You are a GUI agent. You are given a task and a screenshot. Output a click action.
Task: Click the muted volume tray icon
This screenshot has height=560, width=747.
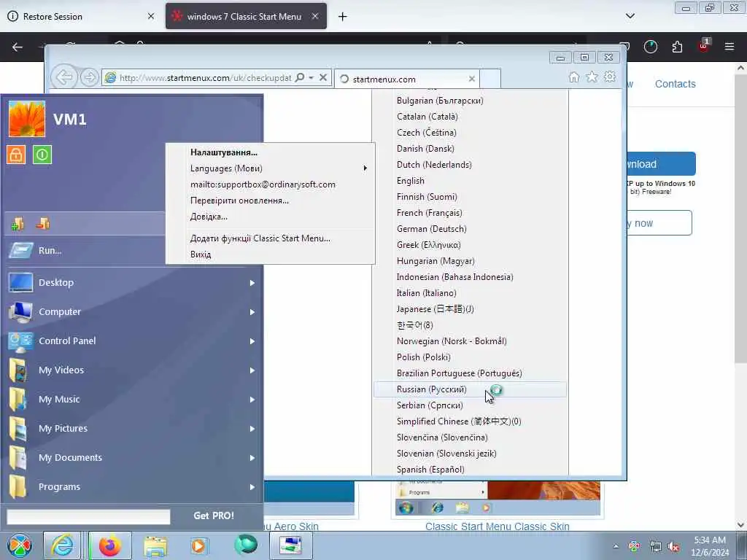[673, 547]
